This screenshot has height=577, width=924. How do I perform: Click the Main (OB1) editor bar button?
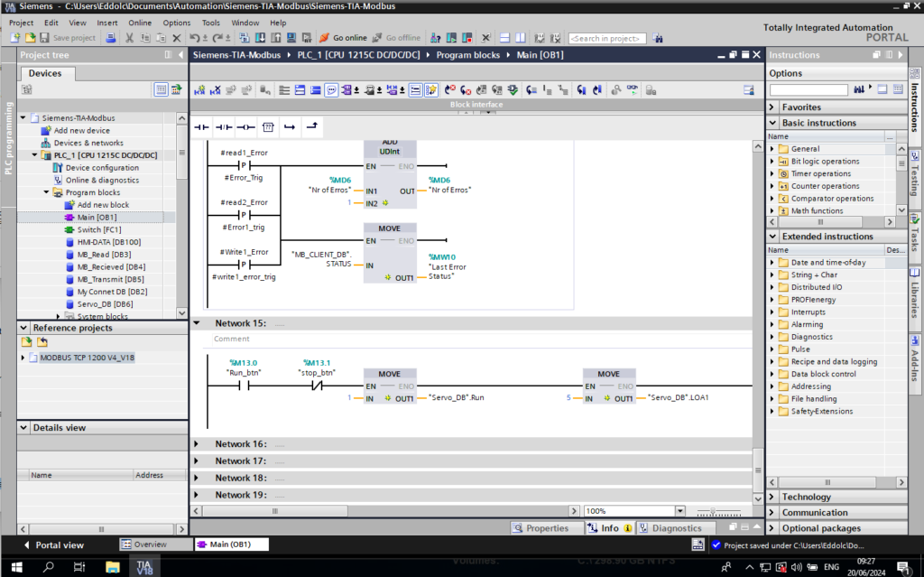coord(231,544)
